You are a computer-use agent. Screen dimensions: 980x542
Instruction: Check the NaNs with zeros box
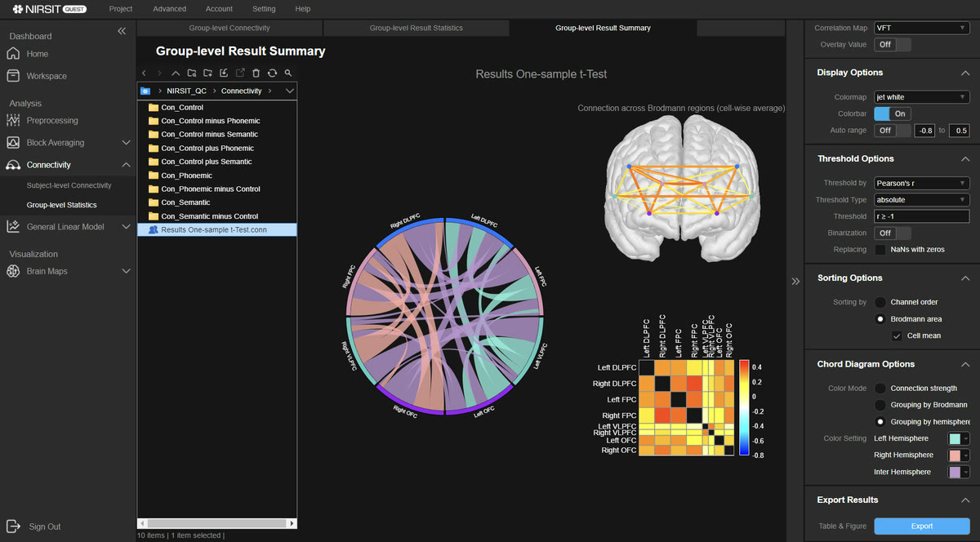click(880, 250)
